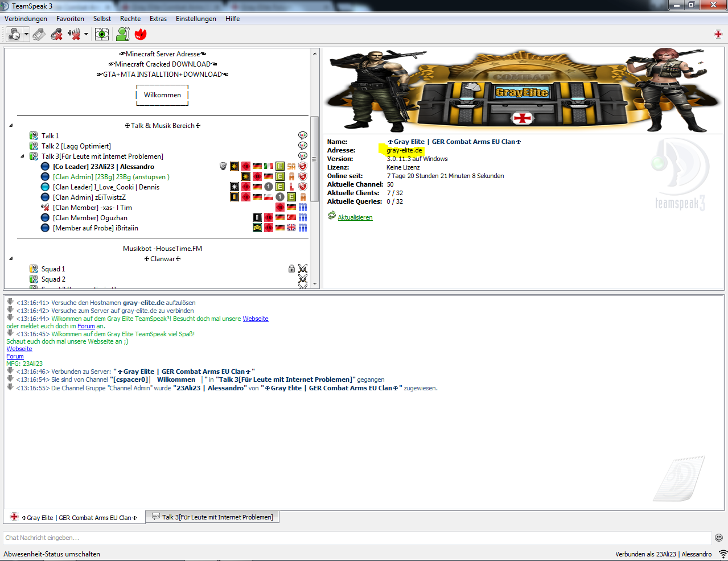Image resolution: width=728 pixels, height=561 pixels.
Task: Select user [Clan Admin] zEiTwistzZ
Action: click(89, 197)
